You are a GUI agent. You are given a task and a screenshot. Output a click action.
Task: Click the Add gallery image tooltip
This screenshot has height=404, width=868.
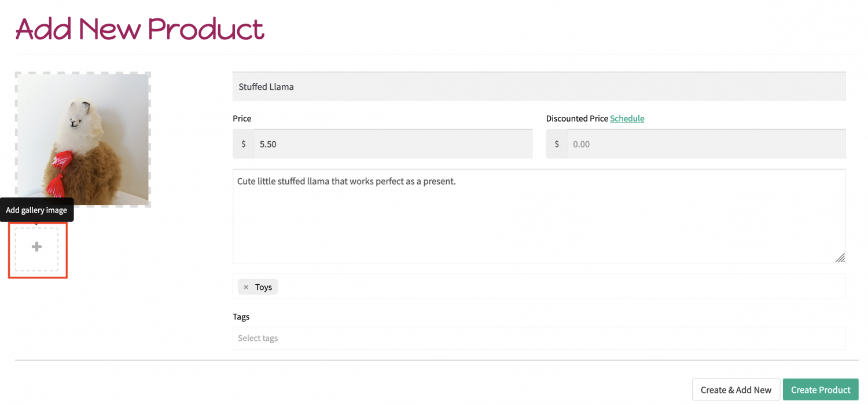click(x=36, y=210)
